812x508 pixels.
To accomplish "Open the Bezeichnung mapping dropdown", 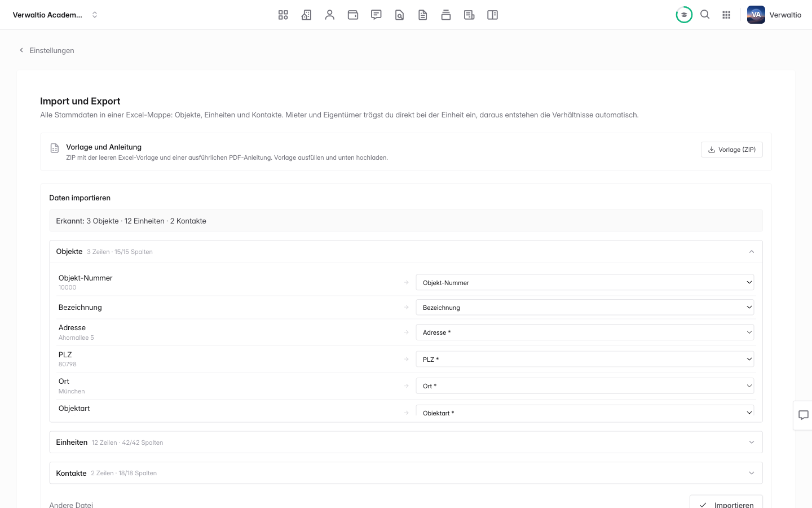I will (x=585, y=308).
